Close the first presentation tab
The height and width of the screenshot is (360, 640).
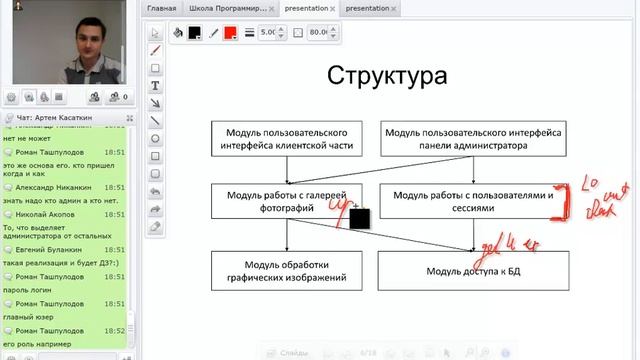(x=333, y=9)
